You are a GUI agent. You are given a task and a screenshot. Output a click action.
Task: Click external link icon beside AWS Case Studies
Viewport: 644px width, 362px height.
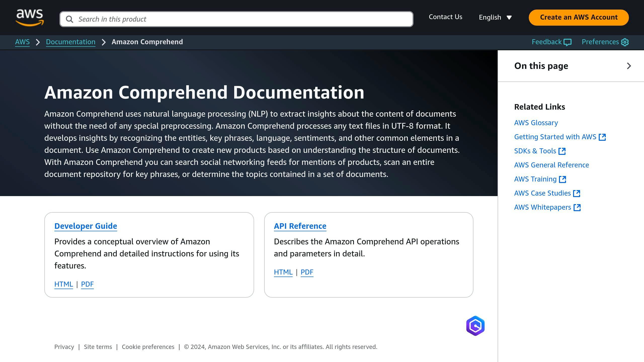(x=577, y=193)
